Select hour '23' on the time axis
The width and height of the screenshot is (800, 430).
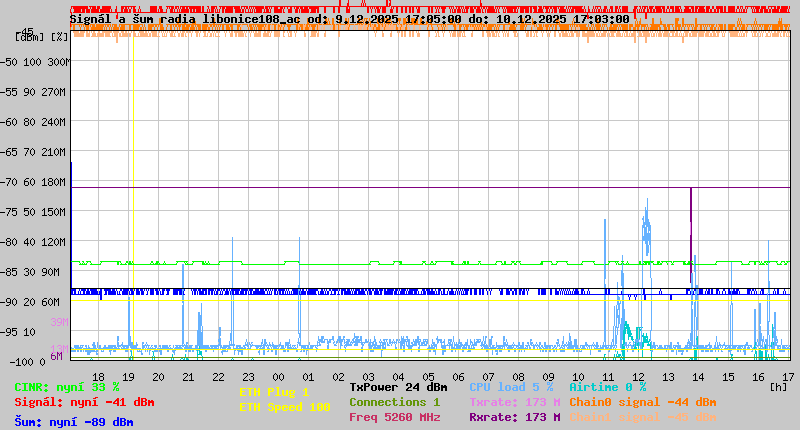pyautogui.click(x=248, y=377)
